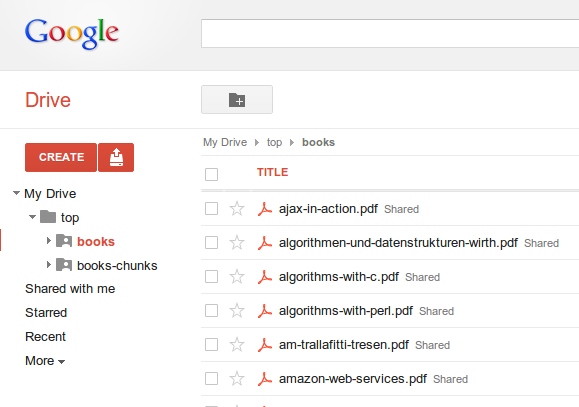
Task: Click the new folder icon button
Action: tap(237, 100)
